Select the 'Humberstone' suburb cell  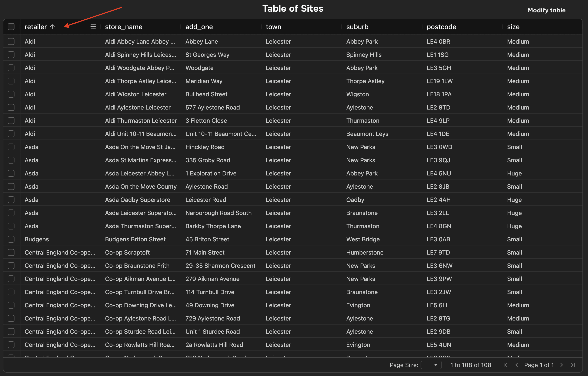tap(365, 252)
